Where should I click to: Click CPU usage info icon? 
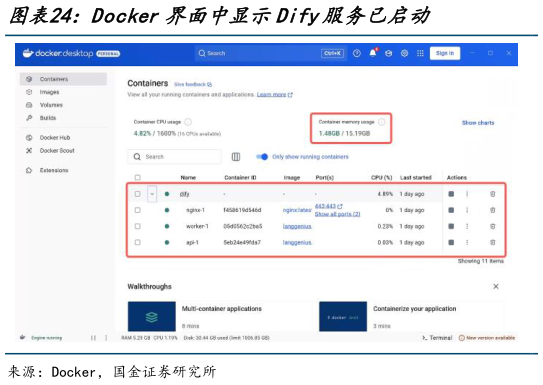coord(188,122)
